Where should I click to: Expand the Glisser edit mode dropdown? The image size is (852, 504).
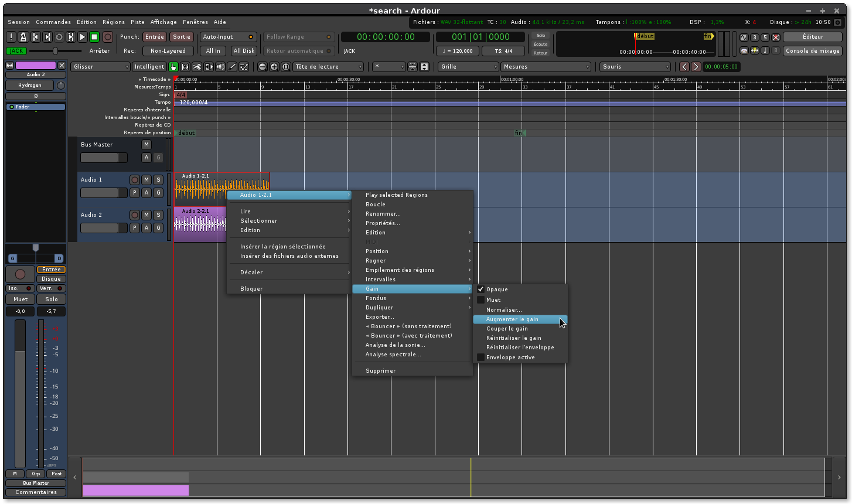point(100,67)
